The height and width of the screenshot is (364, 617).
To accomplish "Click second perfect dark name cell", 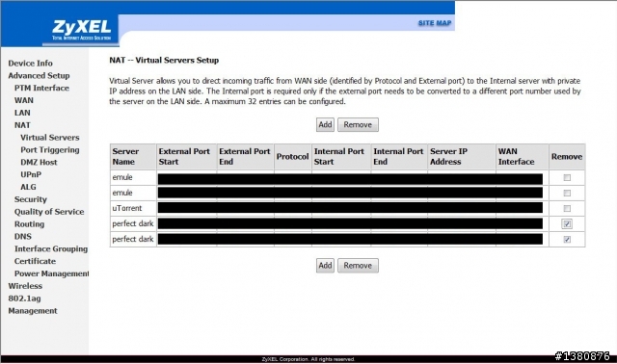I will [133, 239].
